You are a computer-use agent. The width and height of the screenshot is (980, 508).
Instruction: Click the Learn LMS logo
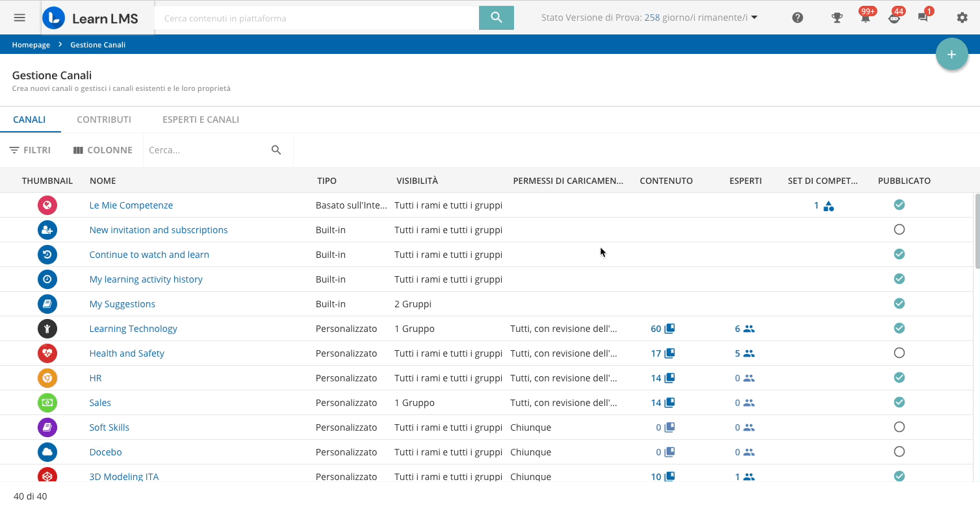pos(90,18)
